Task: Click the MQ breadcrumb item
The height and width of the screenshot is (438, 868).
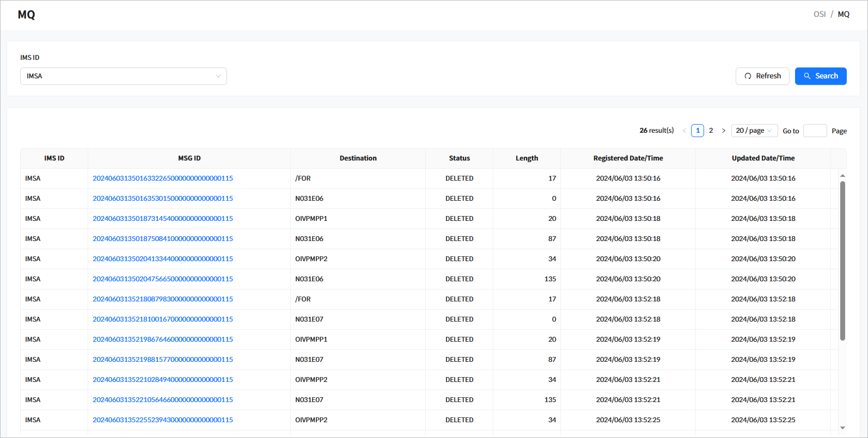Action: (x=843, y=14)
